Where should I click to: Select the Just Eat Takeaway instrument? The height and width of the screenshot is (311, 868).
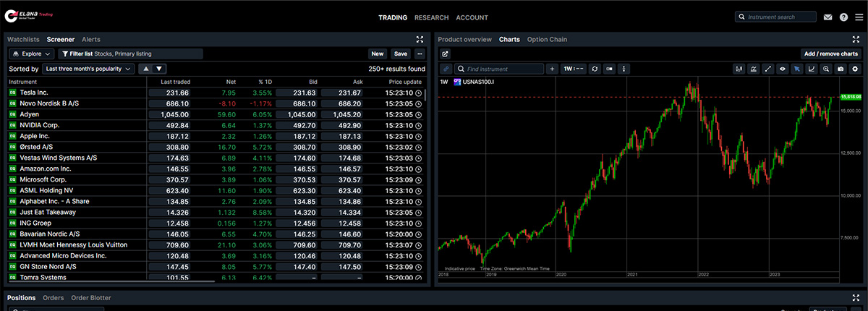pyautogui.click(x=48, y=212)
